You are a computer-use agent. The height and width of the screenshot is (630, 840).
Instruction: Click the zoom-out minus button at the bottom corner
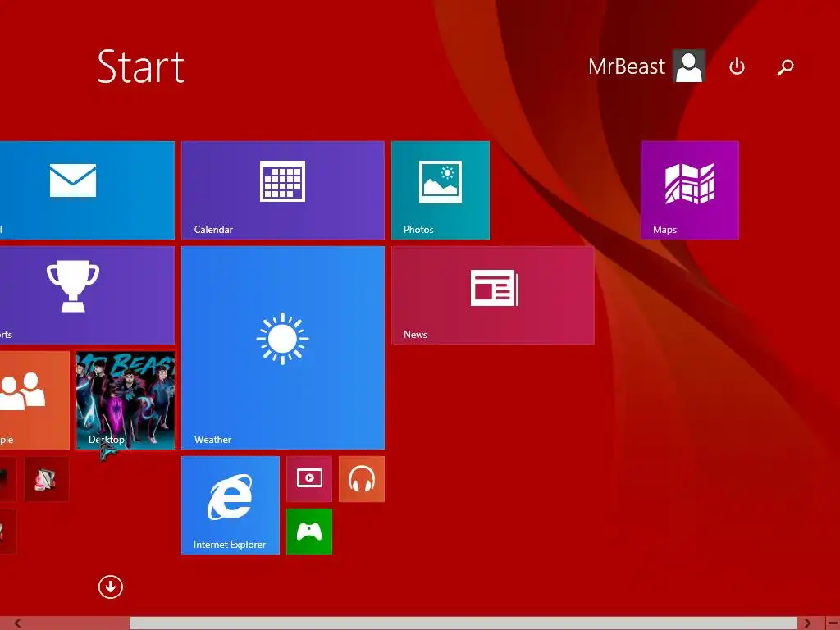[833, 623]
